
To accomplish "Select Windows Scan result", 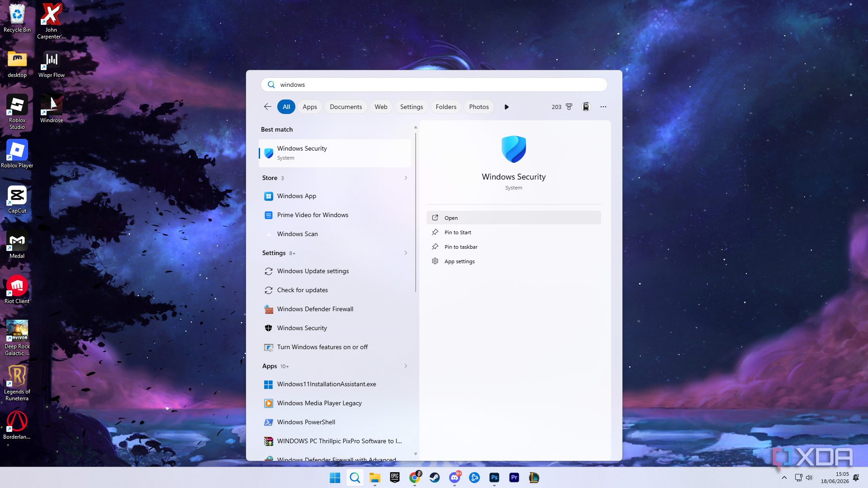I will (335, 234).
